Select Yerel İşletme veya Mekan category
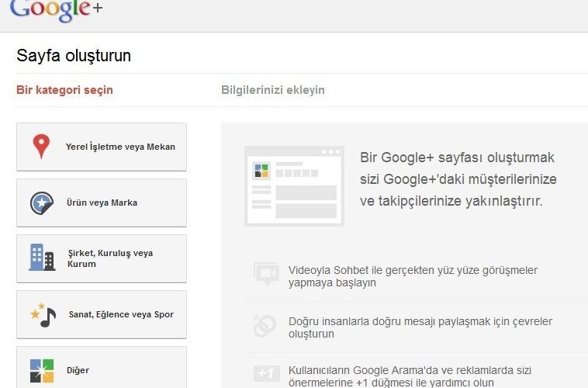The height and width of the screenshot is (388, 588). 102,147
